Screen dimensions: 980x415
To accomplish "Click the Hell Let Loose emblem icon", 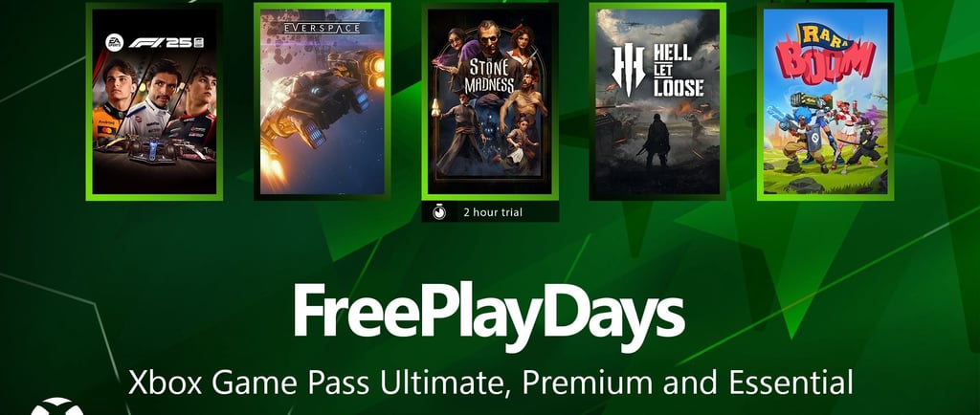I will (628, 70).
